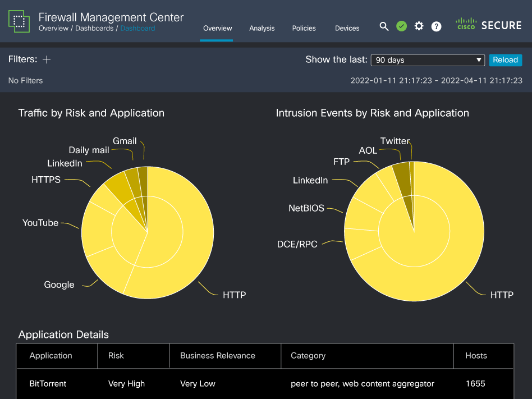The width and height of the screenshot is (532, 399).
Task: Navigate to the Devices tab
Action: point(347,28)
